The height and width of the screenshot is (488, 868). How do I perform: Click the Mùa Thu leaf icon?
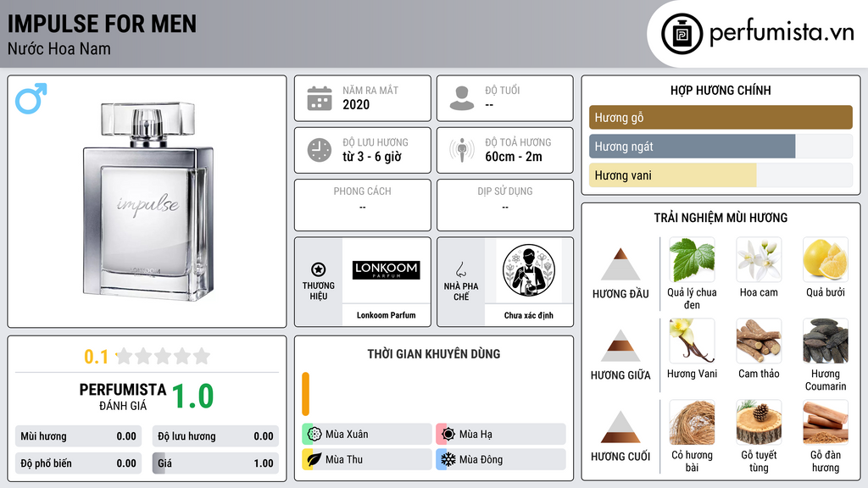pos(314,459)
